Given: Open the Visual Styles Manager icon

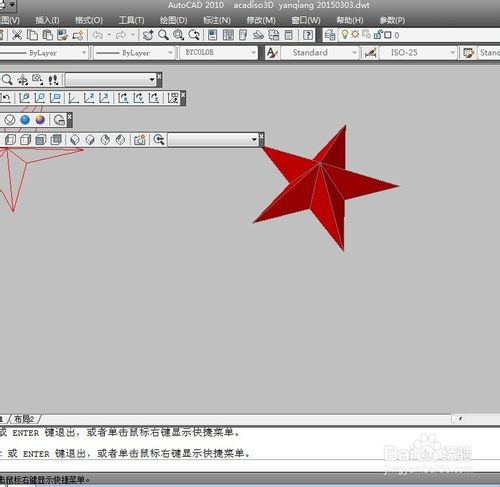Looking at the screenshot, I should 59,120.
